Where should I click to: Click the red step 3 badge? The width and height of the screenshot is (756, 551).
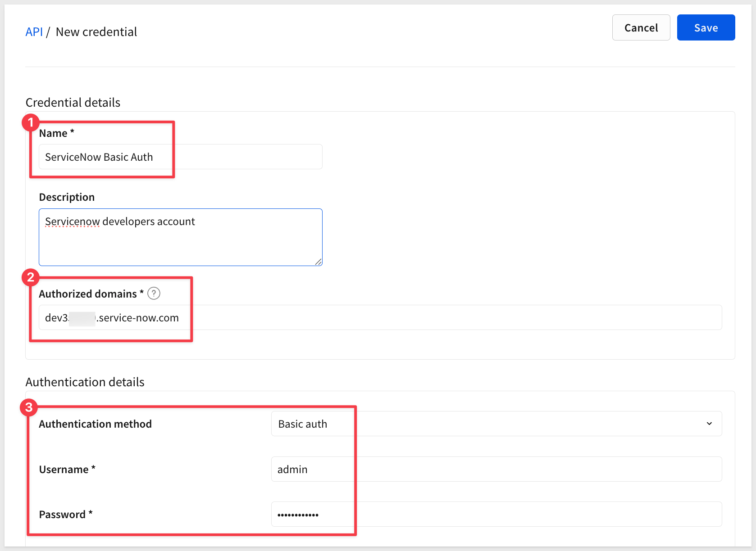29,407
